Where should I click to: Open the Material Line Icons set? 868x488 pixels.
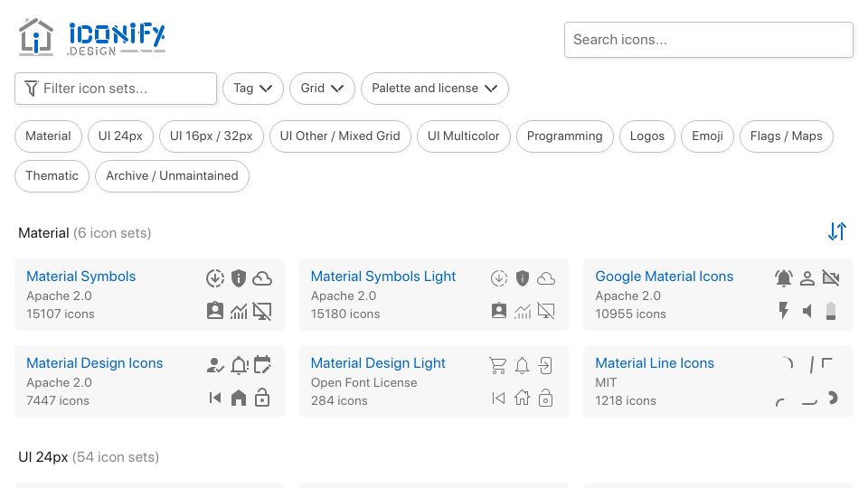click(655, 363)
